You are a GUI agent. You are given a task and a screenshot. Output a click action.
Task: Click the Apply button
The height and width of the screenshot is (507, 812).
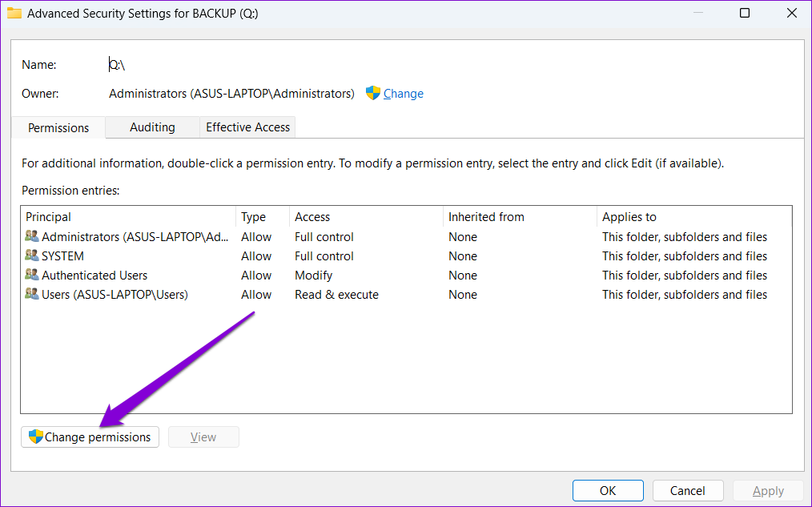click(x=768, y=490)
